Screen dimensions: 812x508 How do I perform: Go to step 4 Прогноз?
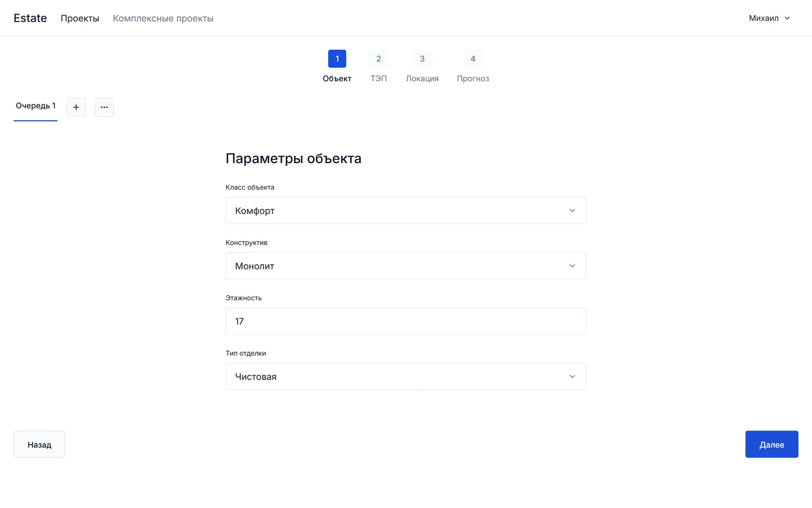tap(473, 67)
